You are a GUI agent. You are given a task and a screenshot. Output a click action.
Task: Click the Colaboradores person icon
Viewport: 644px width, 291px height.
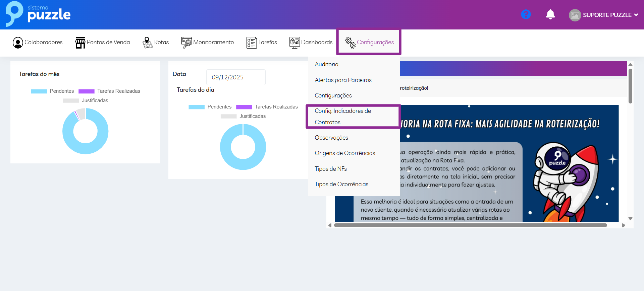point(18,43)
